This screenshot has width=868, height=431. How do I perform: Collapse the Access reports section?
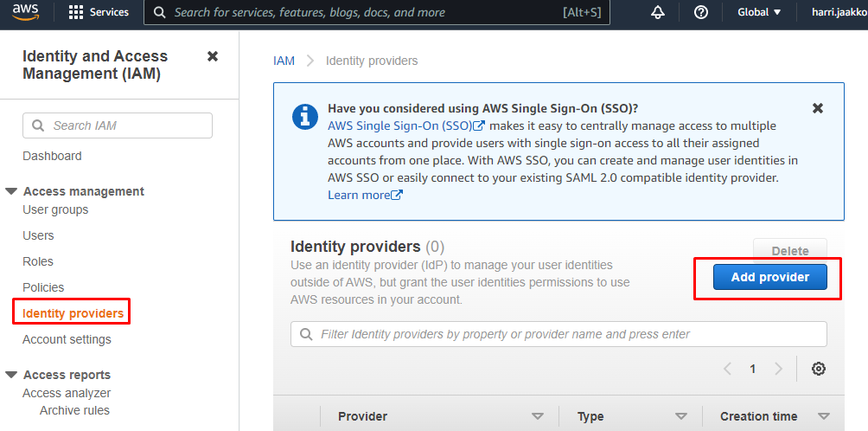(x=11, y=375)
